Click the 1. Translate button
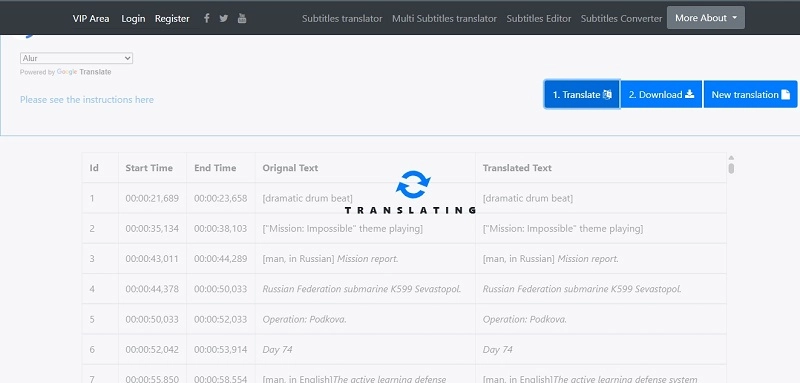This screenshot has height=383, width=800. [582, 94]
